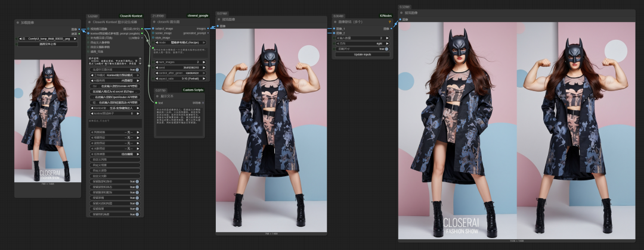Screen dimensions: 644x250
Task: Click the 图像 output port on the 图像联结 node
Action: click(x=391, y=29)
